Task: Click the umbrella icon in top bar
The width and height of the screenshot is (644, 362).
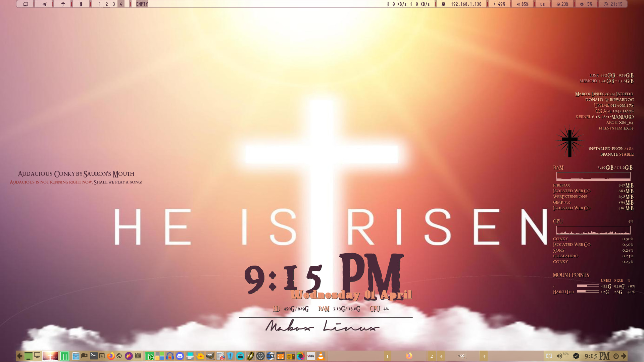Action: click(63, 4)
